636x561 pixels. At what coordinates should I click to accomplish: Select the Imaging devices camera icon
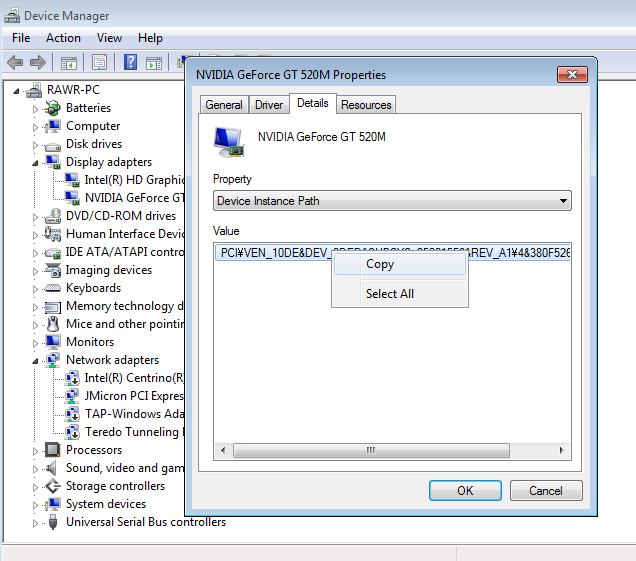tap(53, 270)
